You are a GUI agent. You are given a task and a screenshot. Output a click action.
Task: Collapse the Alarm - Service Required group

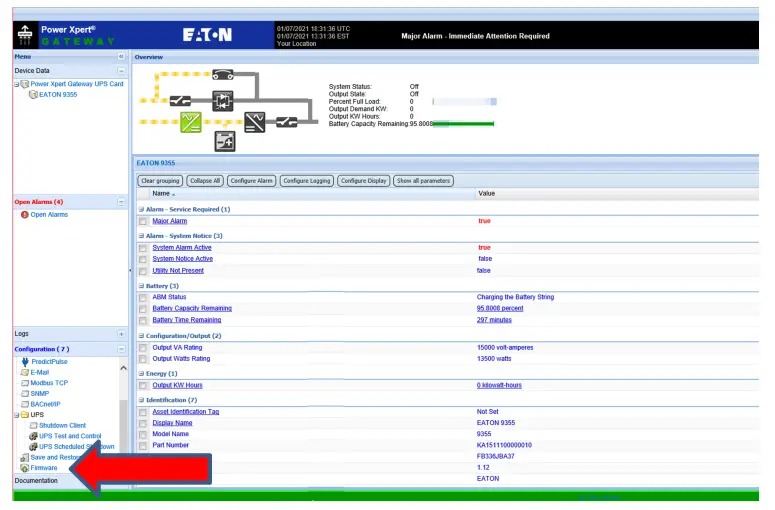(141, 209)
